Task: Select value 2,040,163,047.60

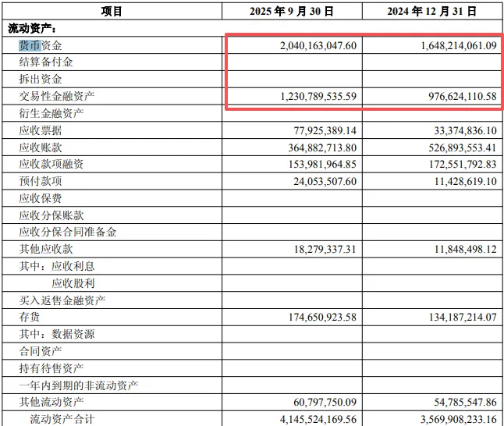Action: point(318,46)
